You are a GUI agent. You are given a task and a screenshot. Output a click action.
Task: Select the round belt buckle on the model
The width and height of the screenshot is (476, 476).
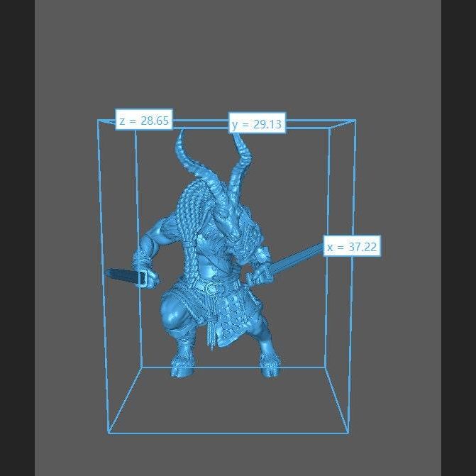pos(211,288)
